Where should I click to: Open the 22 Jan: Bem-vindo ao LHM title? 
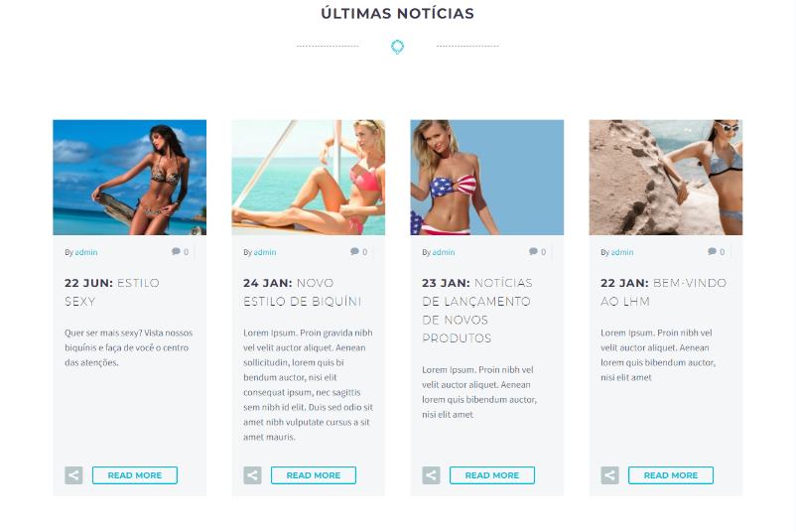pos(664,292)
